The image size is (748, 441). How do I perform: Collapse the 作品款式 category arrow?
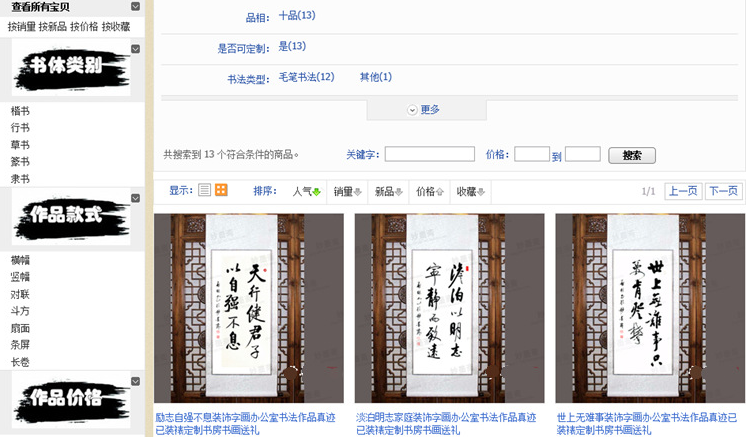click(135, 198)
